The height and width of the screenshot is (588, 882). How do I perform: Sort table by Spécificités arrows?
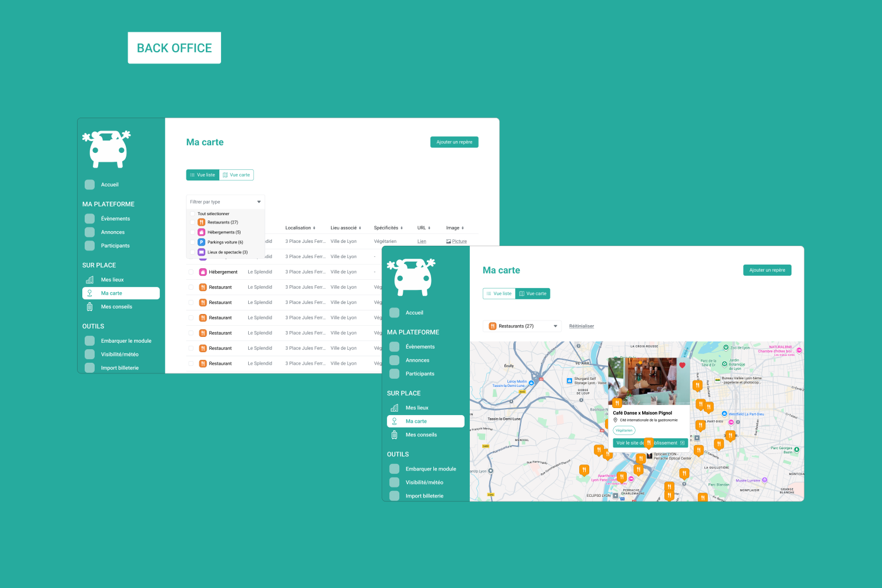402,228
